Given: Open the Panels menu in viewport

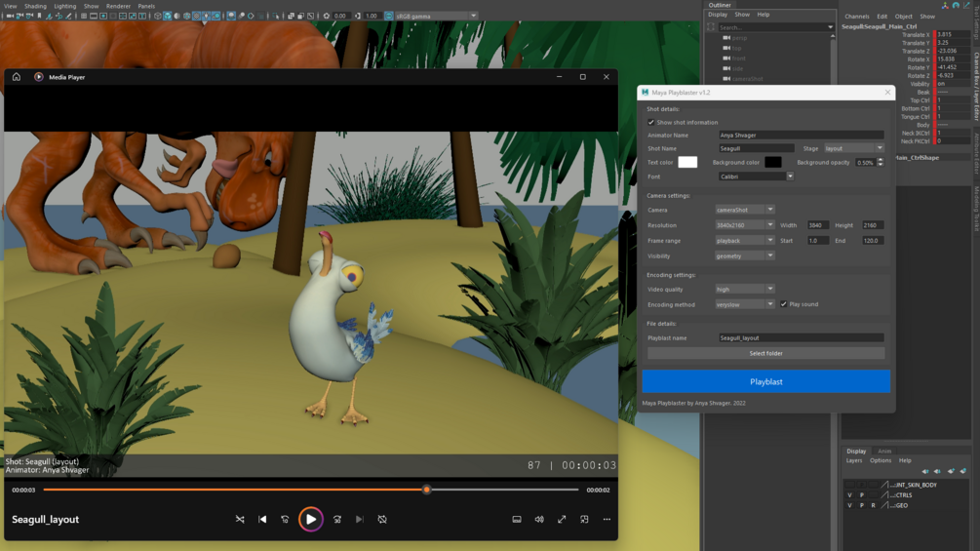Looking at the screenshot, I should [146, 6].
